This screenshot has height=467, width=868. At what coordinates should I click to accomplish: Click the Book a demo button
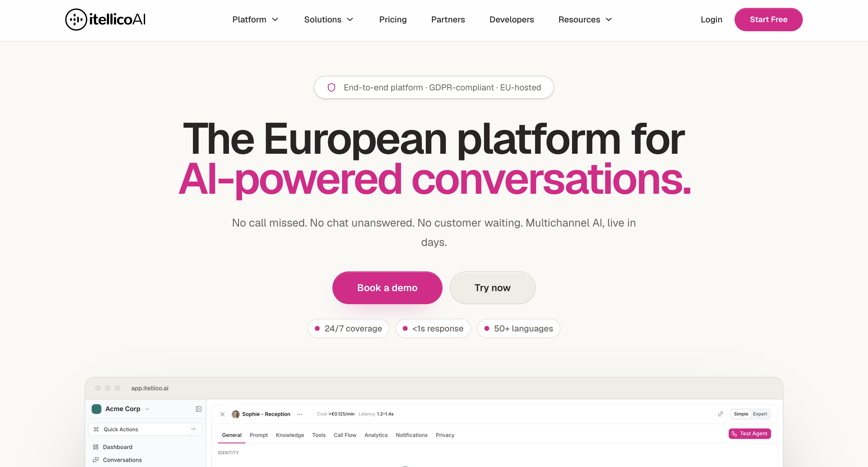point(387,288)
